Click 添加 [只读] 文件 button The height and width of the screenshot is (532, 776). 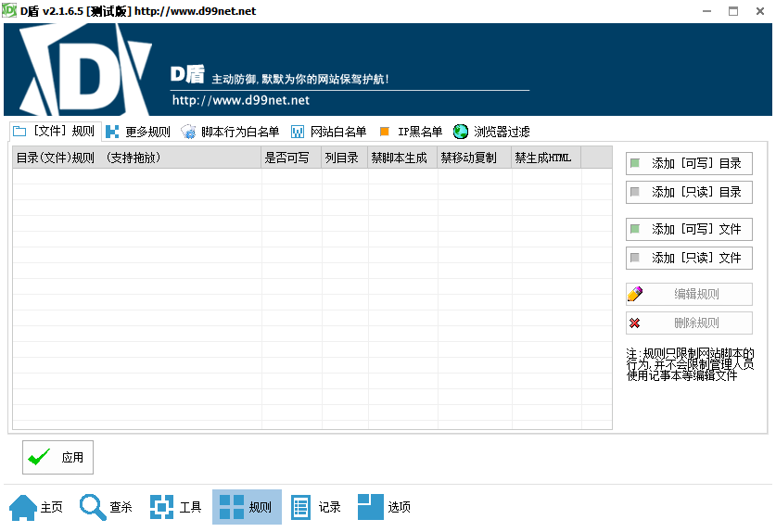click(689, 258)
